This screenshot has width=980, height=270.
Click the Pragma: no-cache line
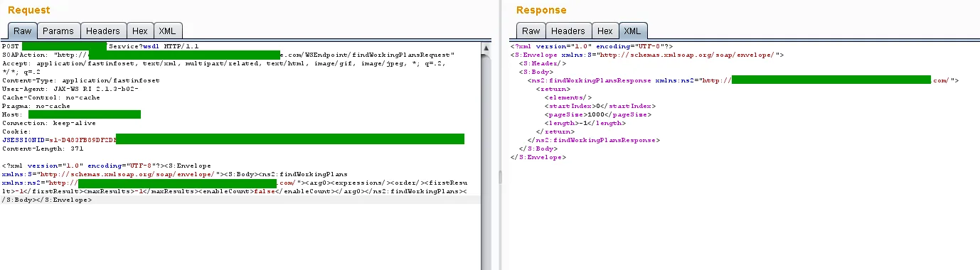pyautogui.click(x=36, y=106)
